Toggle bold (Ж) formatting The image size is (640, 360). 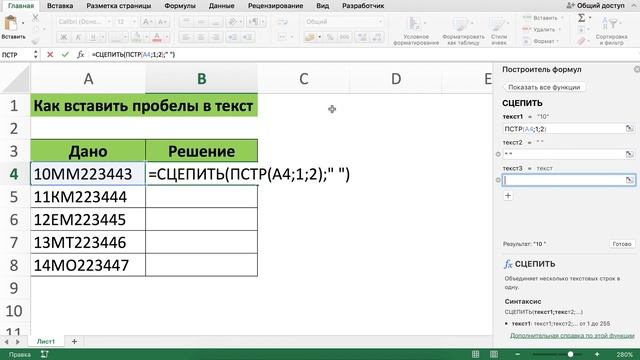64,37
